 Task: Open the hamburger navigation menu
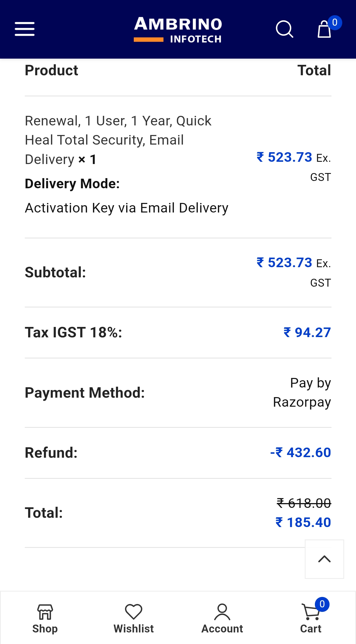[x=25, y=29]
